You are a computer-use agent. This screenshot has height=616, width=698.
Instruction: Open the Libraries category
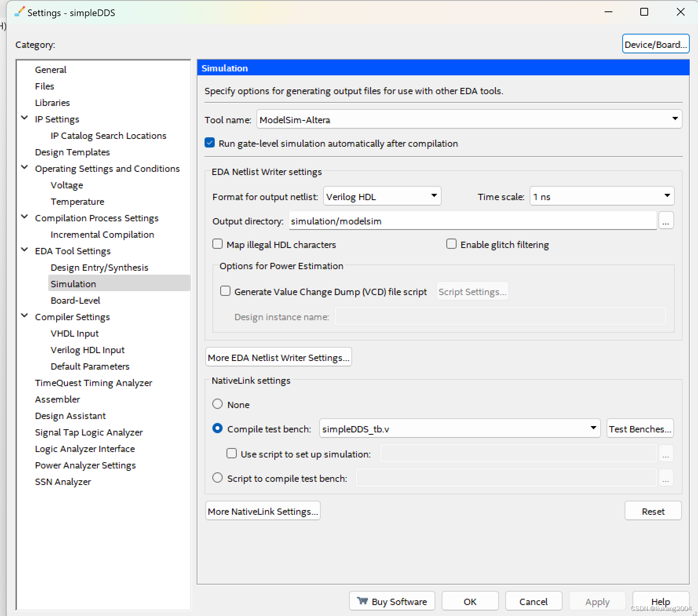(x=52, y=103)
